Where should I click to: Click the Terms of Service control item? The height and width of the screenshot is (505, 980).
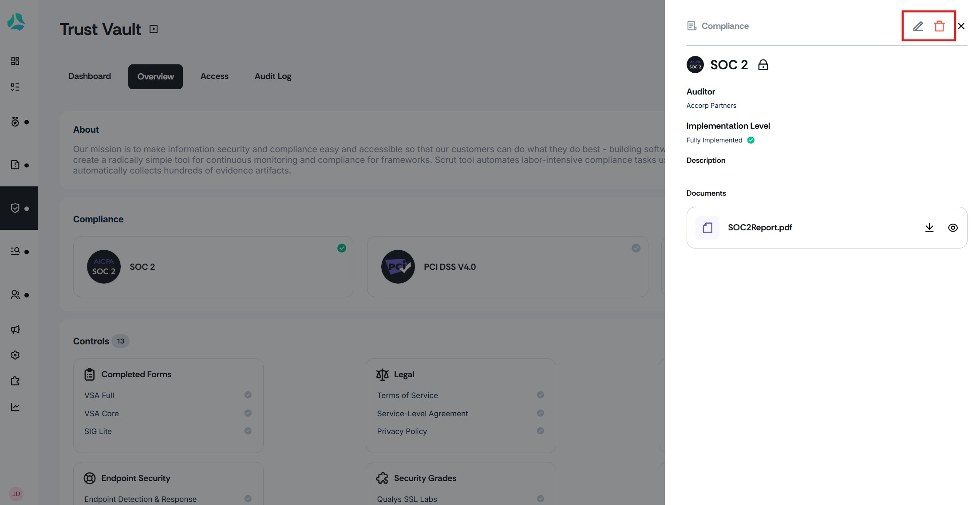(407, 395)
